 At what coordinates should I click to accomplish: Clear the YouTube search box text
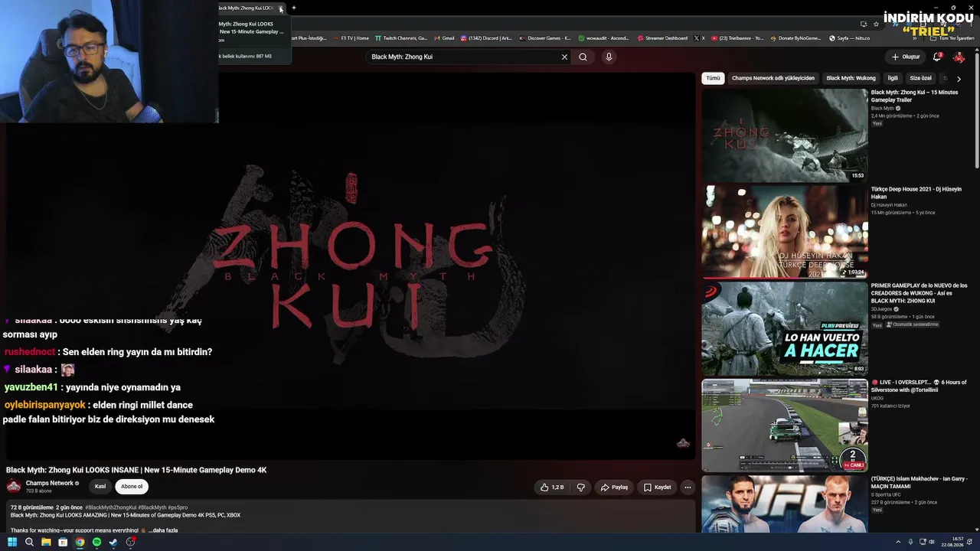[x=564, y=57]
